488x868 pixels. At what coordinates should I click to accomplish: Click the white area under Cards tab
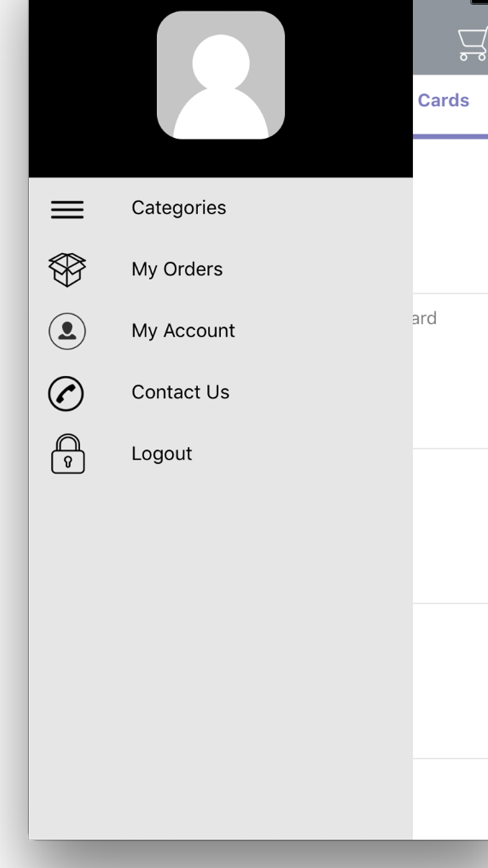[450, 215]
